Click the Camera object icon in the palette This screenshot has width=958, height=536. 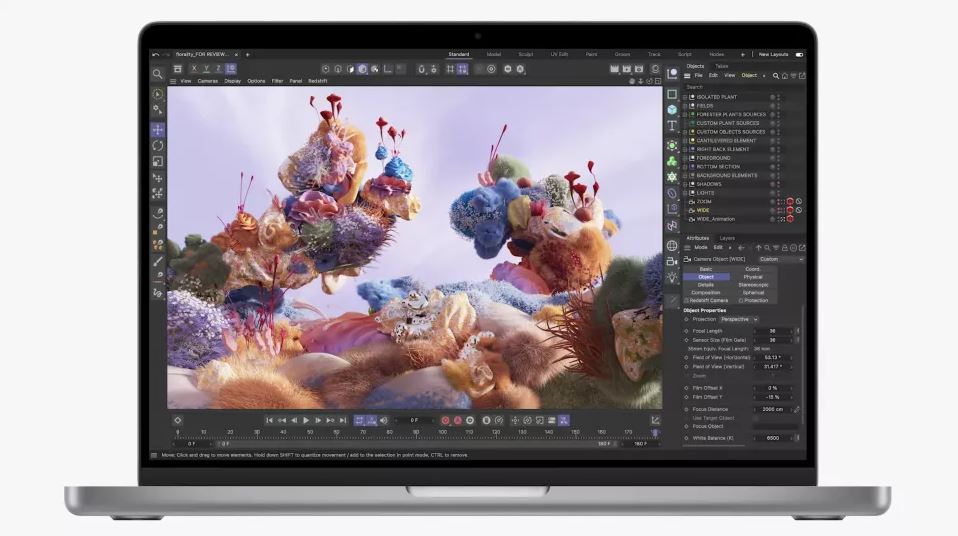(x=672, y=261)
